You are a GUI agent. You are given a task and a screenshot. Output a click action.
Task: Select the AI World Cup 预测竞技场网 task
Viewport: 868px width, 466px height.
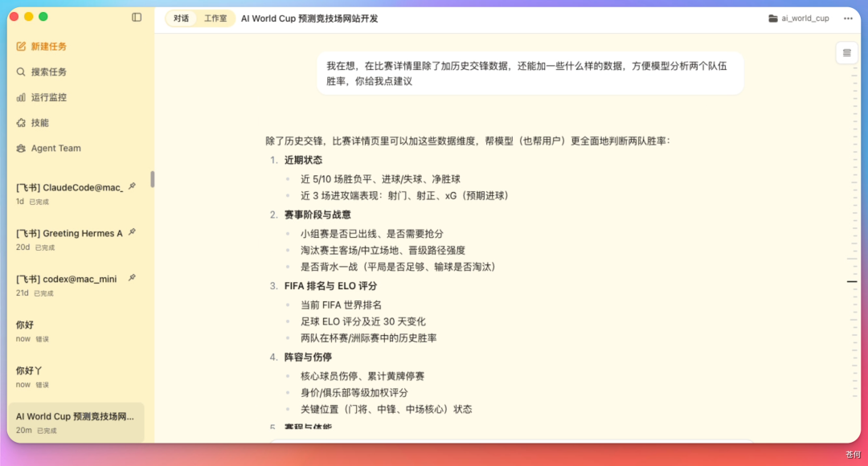tap(77, 423)
